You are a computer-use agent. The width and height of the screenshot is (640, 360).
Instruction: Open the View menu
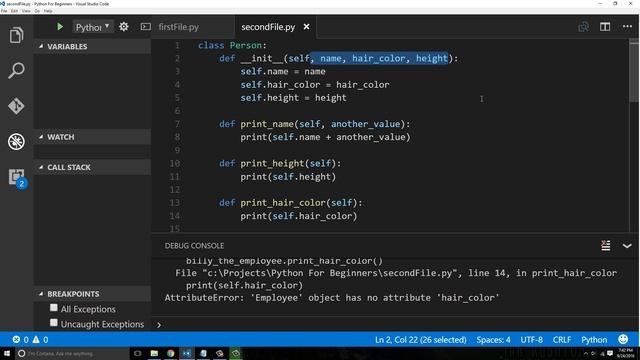point(26,11)
